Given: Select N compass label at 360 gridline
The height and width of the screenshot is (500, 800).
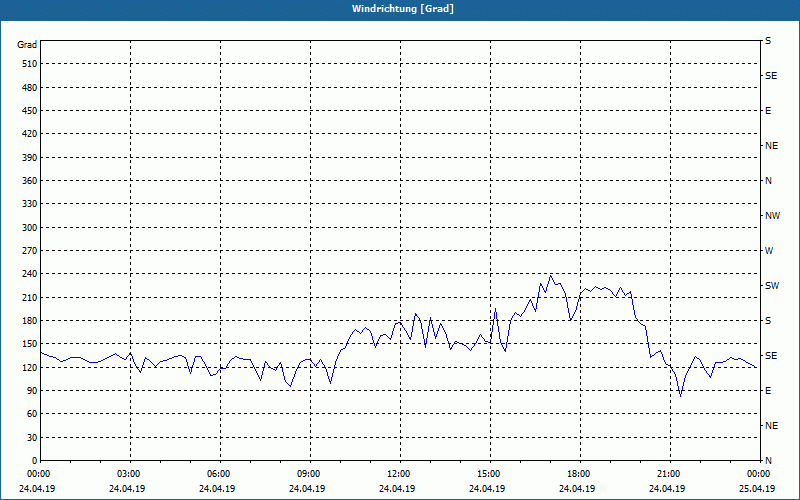Looking at the screenshot, I should 768,181.
